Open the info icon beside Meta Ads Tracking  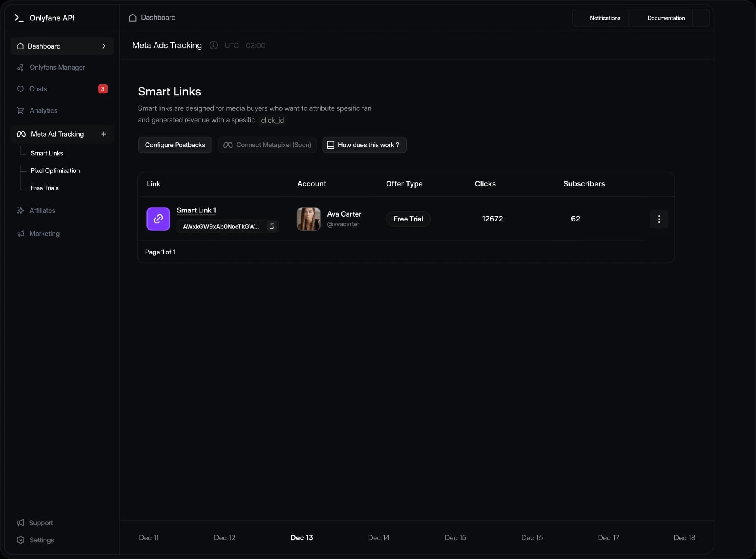click(x=214, y=45)
